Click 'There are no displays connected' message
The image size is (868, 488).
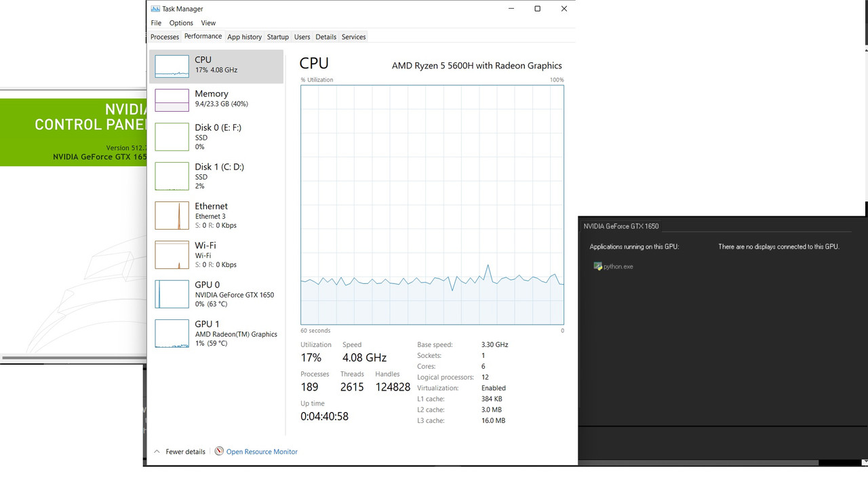pyautogui.click(x=778, y=247)
